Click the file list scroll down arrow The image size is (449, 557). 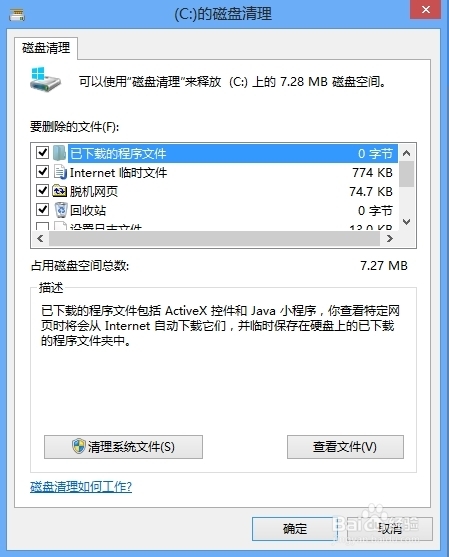[x=406, y=222]
